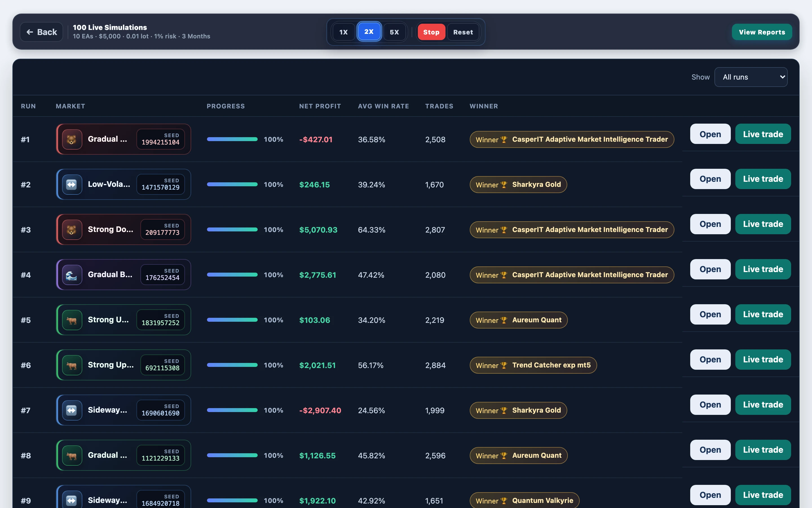The image size is (812, 508).
Task: Click seed 1994215104 badge
Action: (160, 139)
